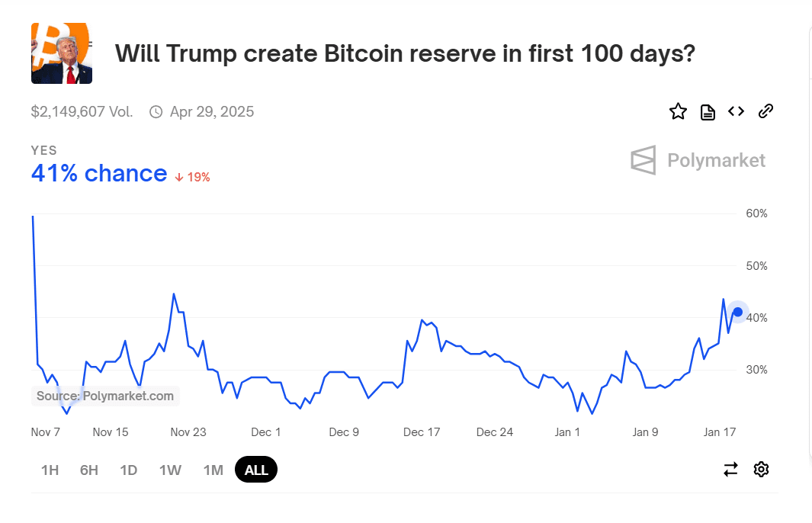
Task: Open the embed code icon
Action: coord(736,111)
